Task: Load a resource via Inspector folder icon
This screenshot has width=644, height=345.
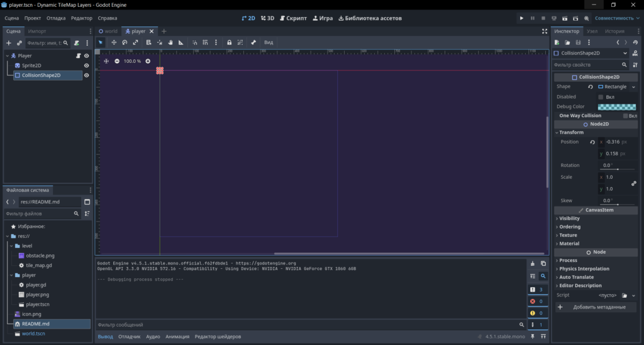Action: [x=567, y=42]
